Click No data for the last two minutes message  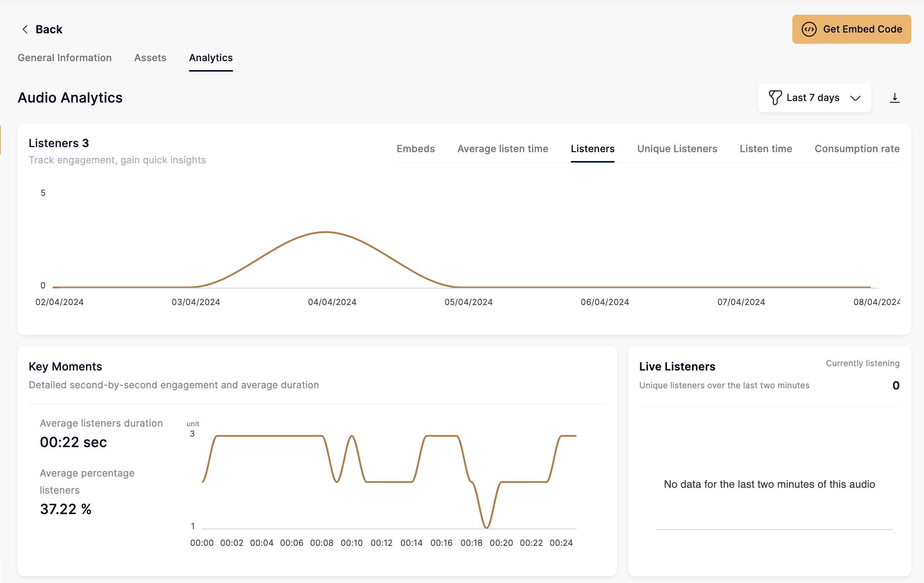(769, 484)
